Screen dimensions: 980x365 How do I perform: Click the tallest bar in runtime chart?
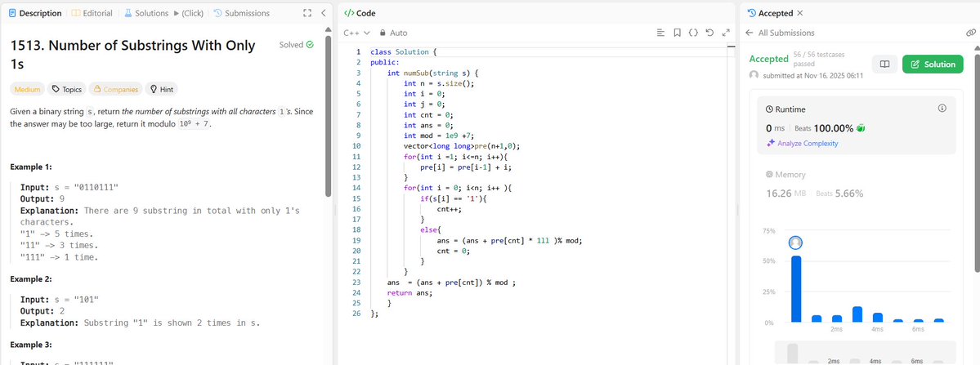[x=795, y=289]
